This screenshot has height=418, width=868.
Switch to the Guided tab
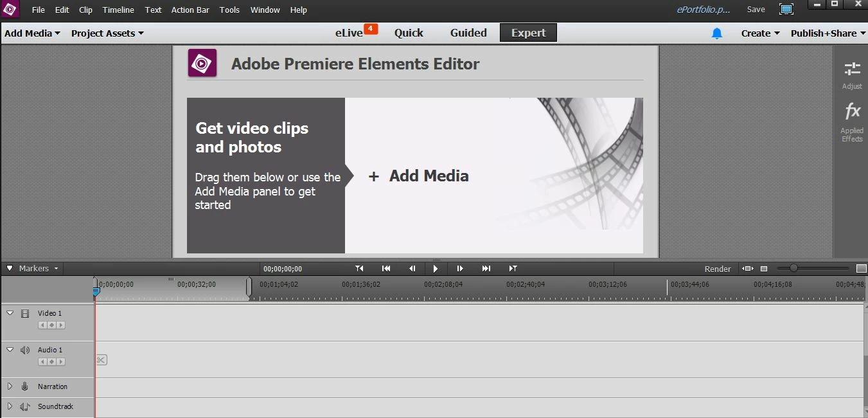(468, 33)
